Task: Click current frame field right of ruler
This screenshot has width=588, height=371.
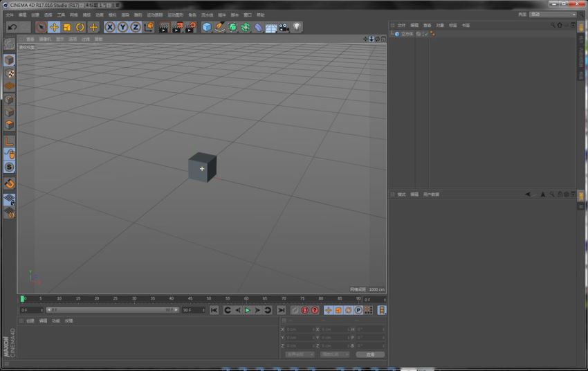Action: pyautogui.click(x=374, y=300)
